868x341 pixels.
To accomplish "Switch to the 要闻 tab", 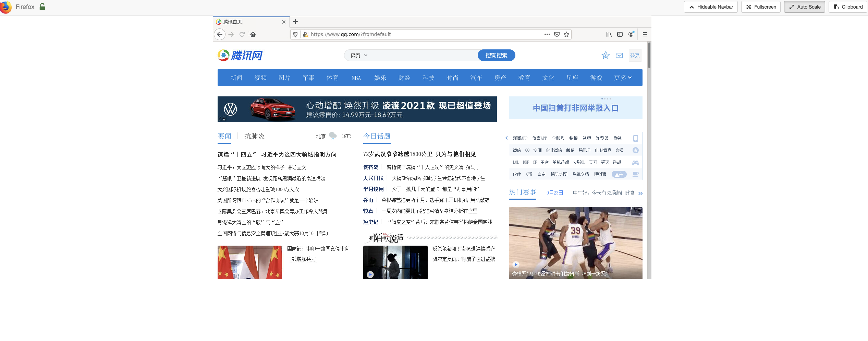I will (x=224, y=136).
